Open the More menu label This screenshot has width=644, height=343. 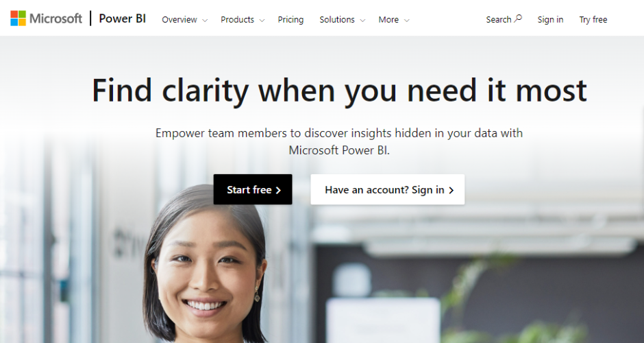388,20
